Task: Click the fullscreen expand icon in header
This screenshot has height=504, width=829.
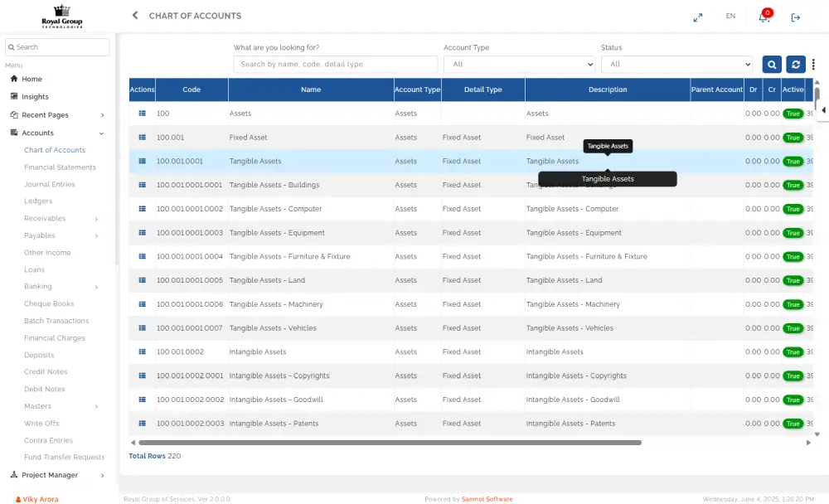Action: 698,17
